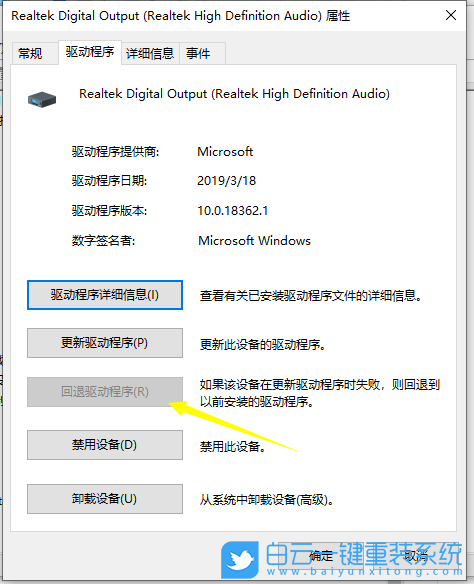
Task: Click description 更新此设备的驱动程序
Action: pyautogui.click(x=263, y=345)
